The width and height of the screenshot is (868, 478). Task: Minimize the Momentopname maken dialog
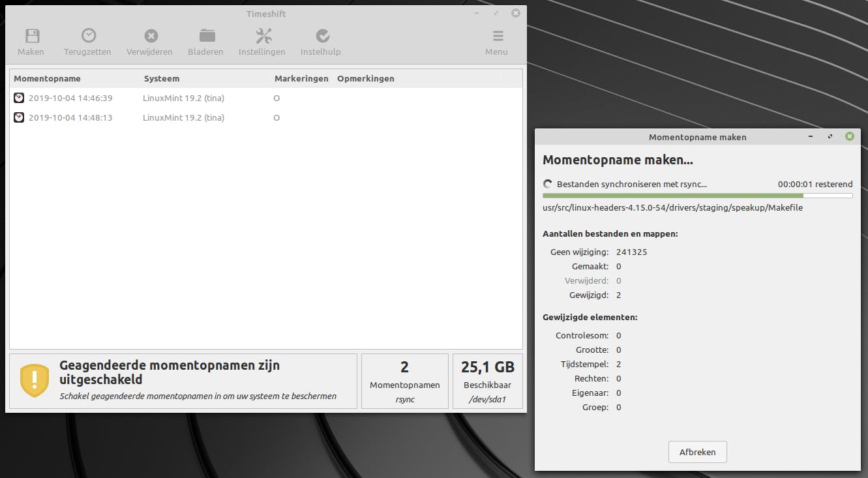click(x=811, y=137)
